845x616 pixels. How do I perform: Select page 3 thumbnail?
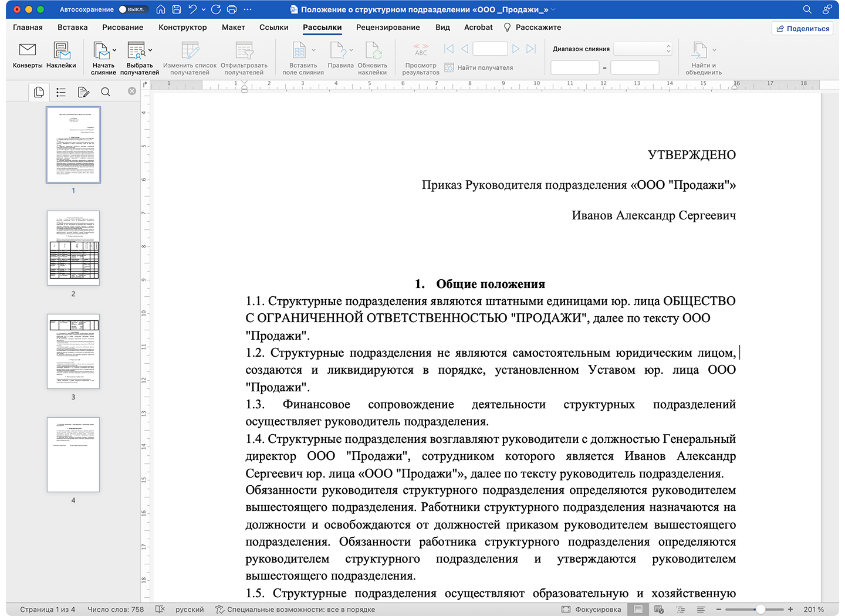73,351
